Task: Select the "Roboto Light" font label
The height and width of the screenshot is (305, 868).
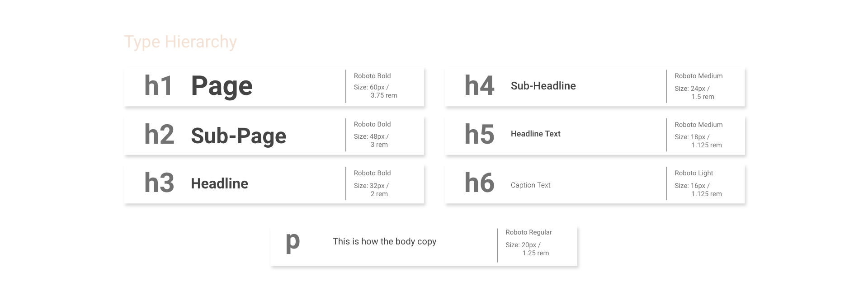Action: click(693, 173)
